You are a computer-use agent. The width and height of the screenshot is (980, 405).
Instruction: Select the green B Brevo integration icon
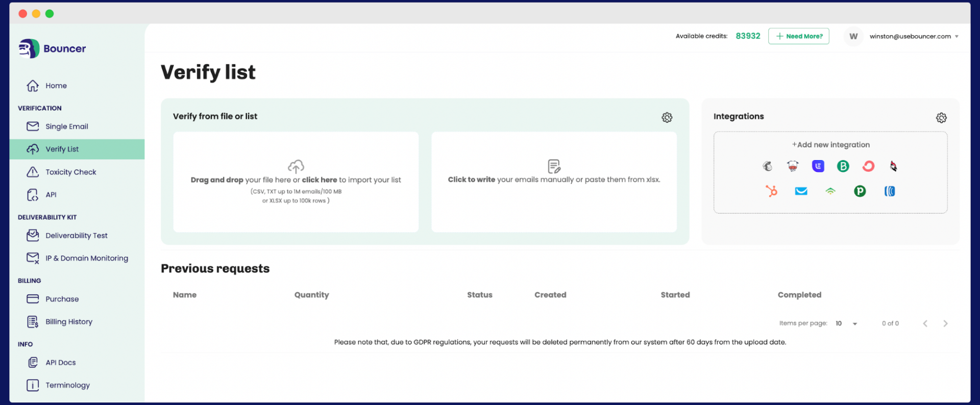(843, 166)
